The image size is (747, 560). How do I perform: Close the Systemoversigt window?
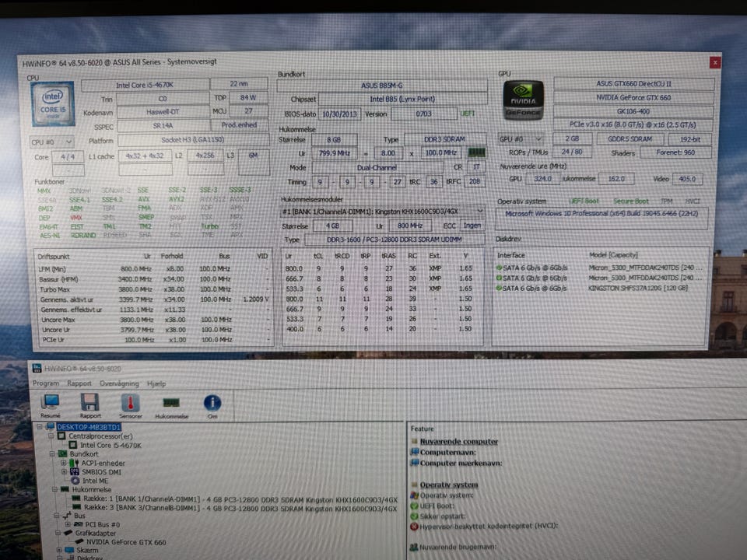(x=715, y=62)
